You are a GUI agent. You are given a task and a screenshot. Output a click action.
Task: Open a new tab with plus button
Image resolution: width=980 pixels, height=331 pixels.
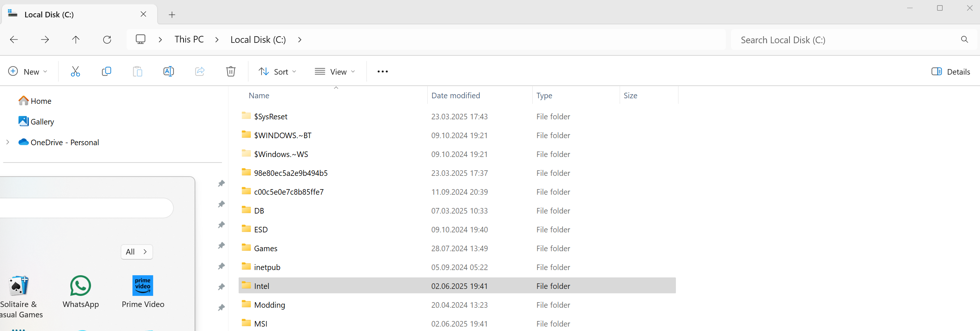172,15
